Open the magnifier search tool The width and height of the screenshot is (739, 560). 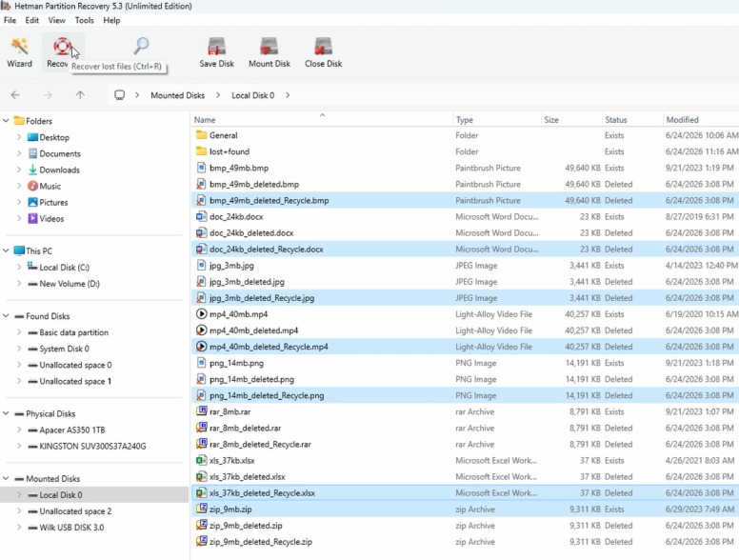tap(141, 46)
